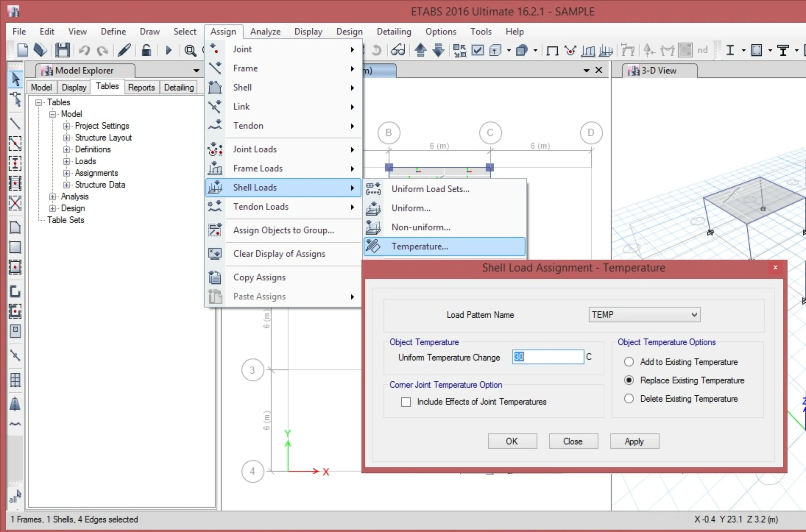Click the Undo arrow in toolbar
The width and height of the screenshot is (806, 532).
point(84,51)
